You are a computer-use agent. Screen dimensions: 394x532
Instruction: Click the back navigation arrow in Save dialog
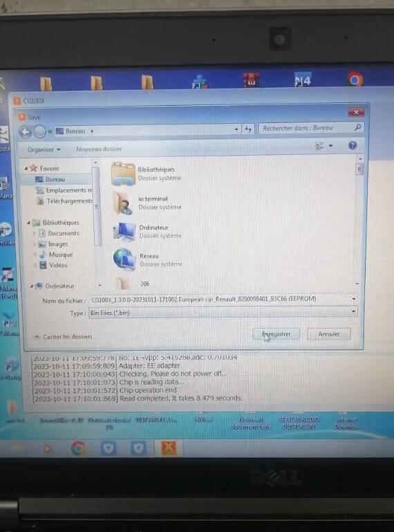click(26, 131)
